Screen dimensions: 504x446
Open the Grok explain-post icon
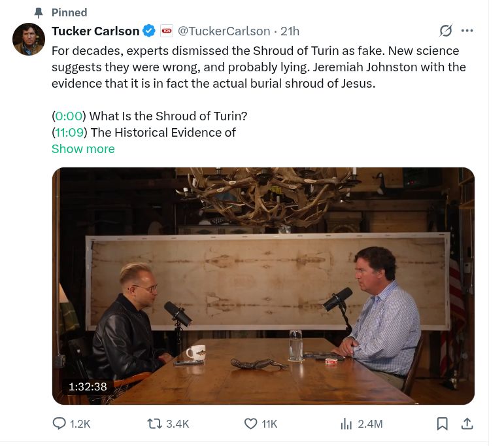coord(446,31)
